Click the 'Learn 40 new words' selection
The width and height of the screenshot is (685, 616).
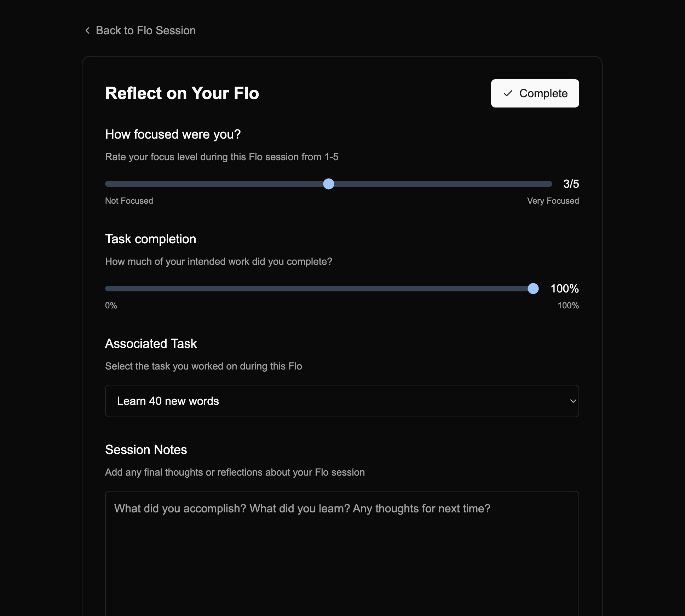click(x=168, y=401)
